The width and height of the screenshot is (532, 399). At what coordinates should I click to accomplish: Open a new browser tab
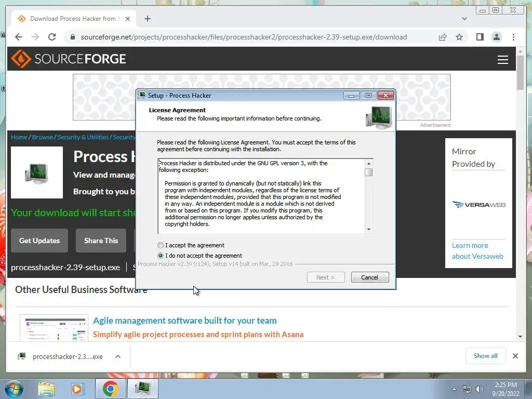[147, 19]
